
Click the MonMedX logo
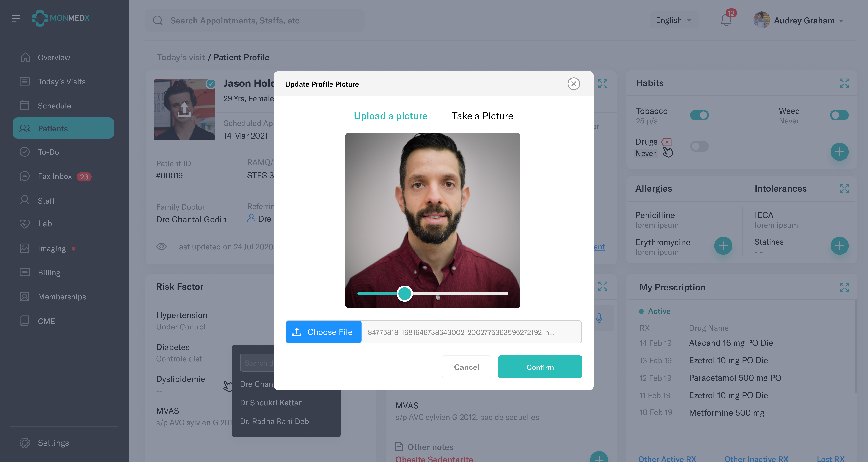(61, 18)
